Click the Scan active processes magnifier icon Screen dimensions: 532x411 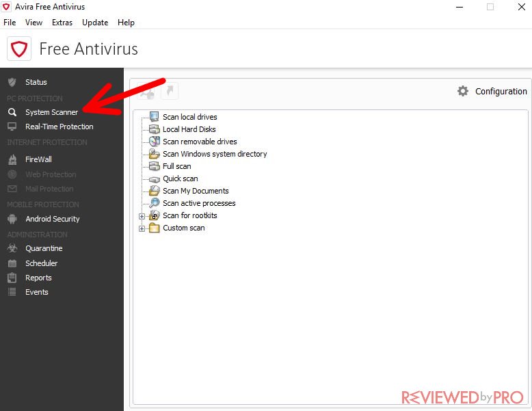pos(155,203)
